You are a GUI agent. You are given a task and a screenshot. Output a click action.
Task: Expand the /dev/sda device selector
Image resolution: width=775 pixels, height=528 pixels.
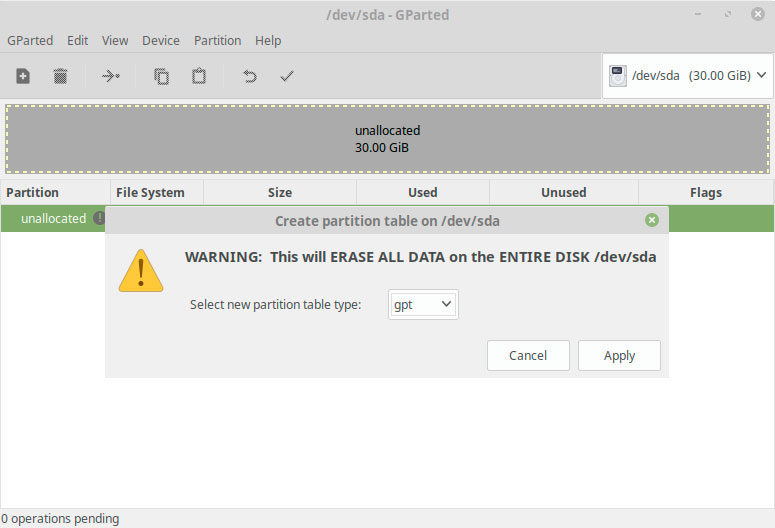coord(688,76)
